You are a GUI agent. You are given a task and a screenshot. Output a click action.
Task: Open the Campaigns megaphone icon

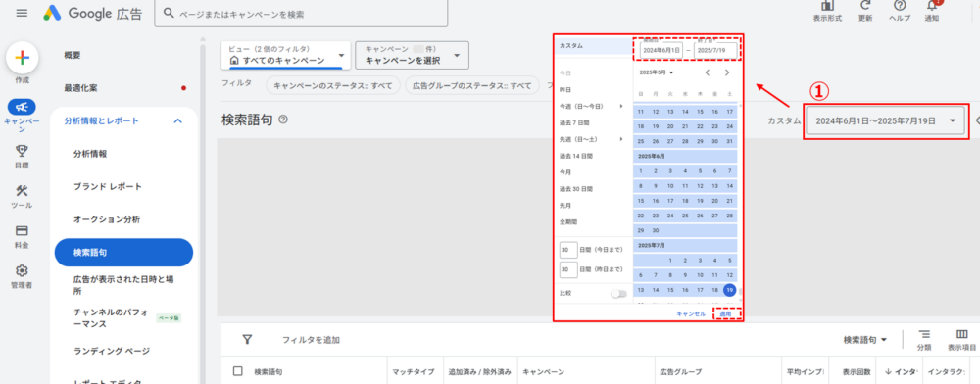tap(22, 107)
